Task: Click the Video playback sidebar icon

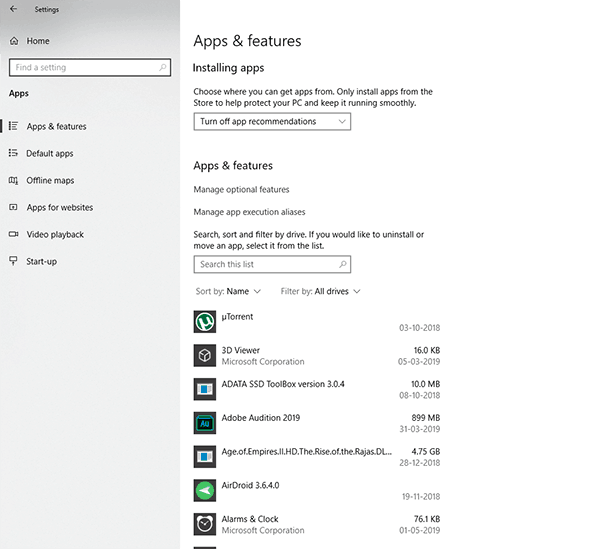Action: pyautogui.click(x=13, y=234)
